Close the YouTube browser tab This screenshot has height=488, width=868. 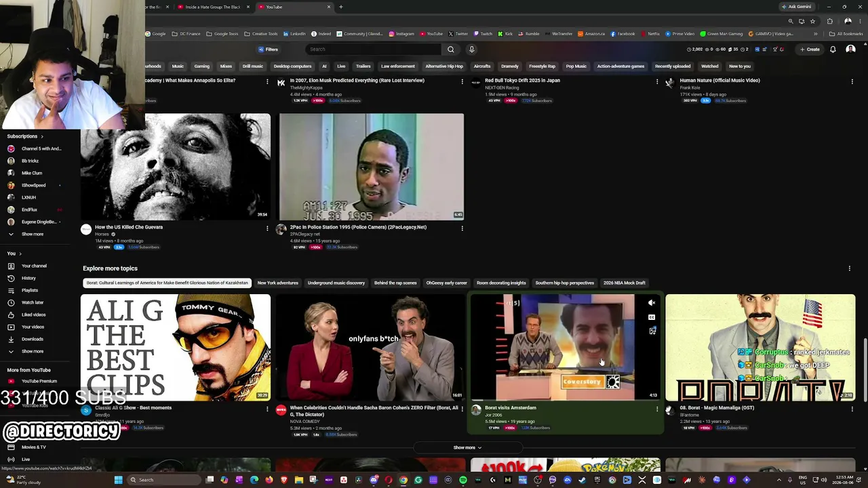point(329,7)
